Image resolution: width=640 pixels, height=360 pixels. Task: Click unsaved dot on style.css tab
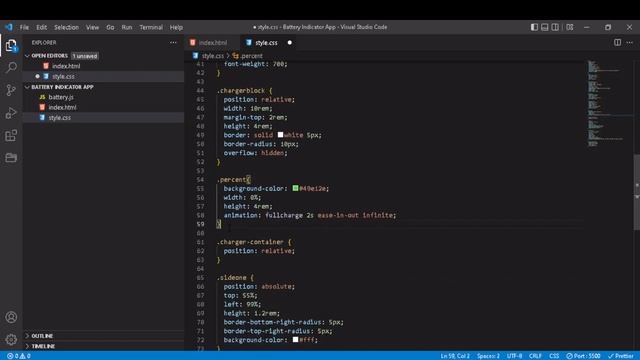coord(290,42)
